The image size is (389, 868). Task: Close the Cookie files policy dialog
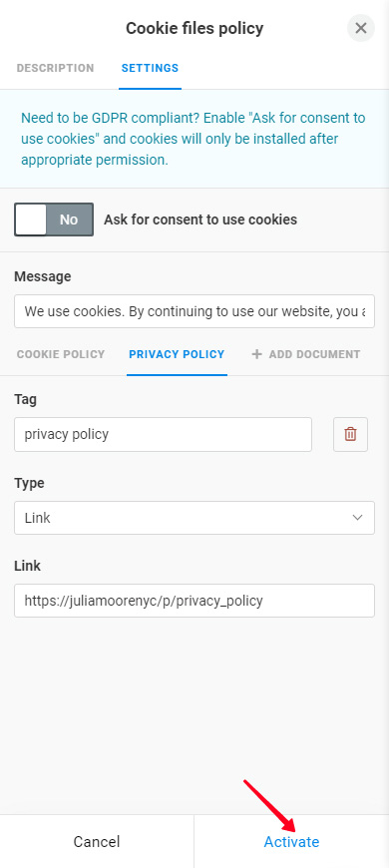coord(361,28)
